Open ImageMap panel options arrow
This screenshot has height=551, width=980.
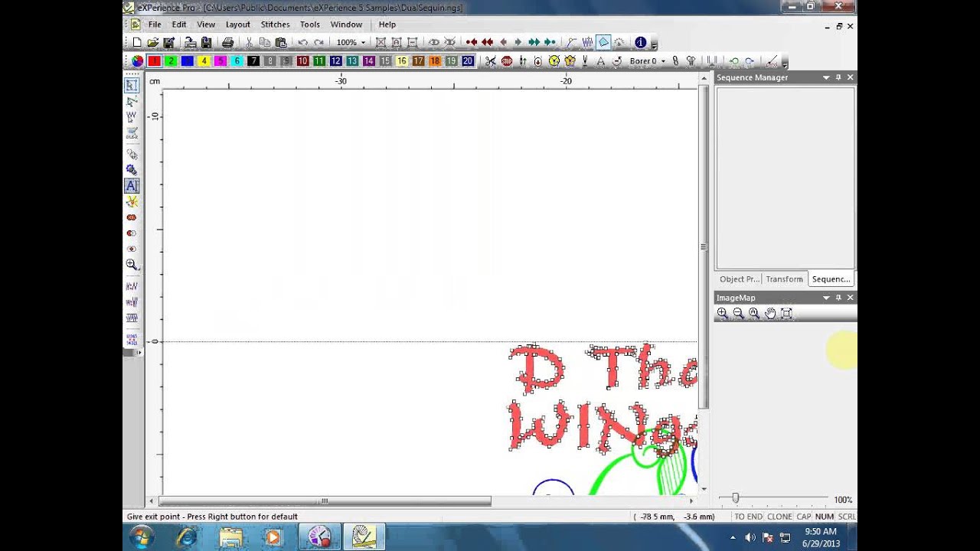(826, 298)
